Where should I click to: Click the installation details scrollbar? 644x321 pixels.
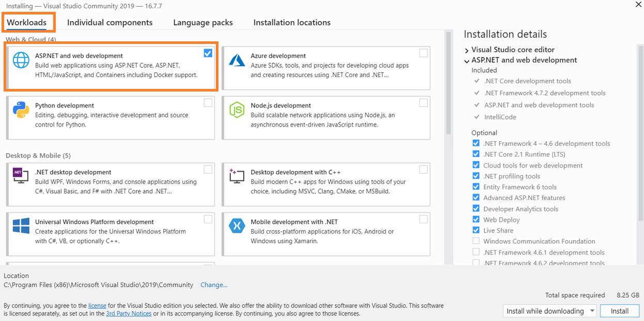click(641, 134)
